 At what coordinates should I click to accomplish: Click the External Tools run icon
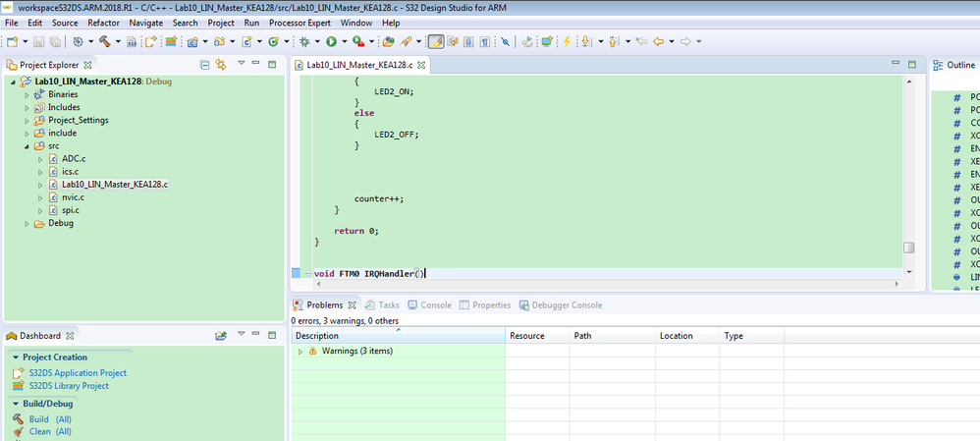[358, 41]
